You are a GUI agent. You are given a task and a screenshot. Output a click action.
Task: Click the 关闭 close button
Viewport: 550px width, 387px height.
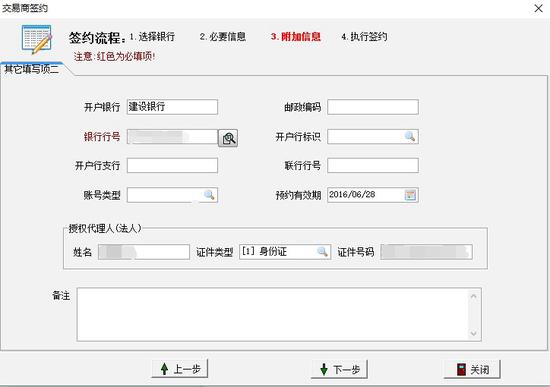tap(472, 369)
